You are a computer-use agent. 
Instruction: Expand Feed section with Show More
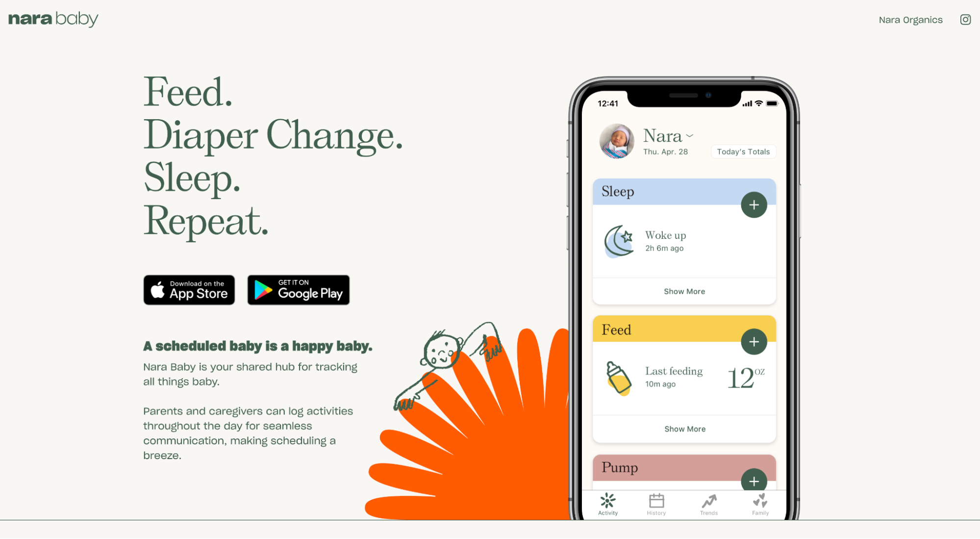685,429
